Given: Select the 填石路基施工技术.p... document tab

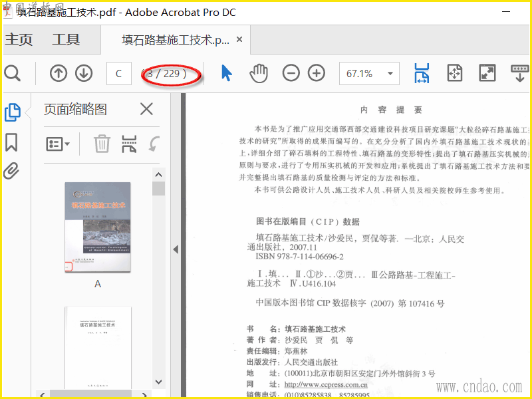Looking at the screenshot, I should [176, 40].
